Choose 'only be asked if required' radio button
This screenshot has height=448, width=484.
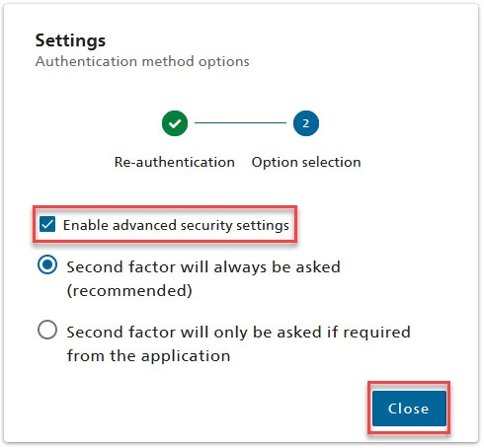[x=47, y=330]
